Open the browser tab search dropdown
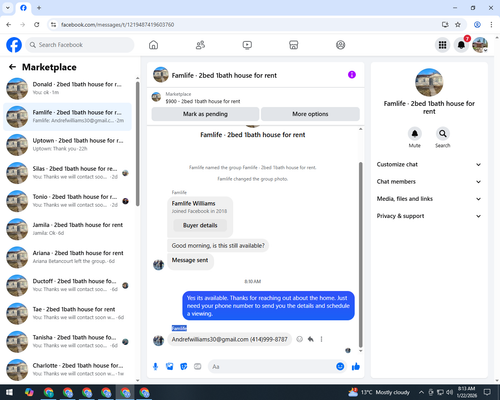 pos(8,7)
